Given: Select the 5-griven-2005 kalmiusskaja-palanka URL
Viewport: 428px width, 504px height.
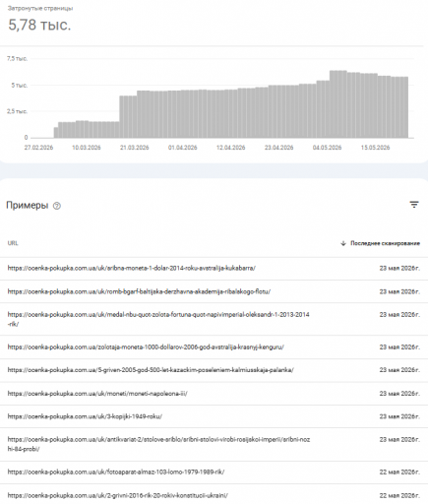Looking at the screenshot, I should coord(151,370).
